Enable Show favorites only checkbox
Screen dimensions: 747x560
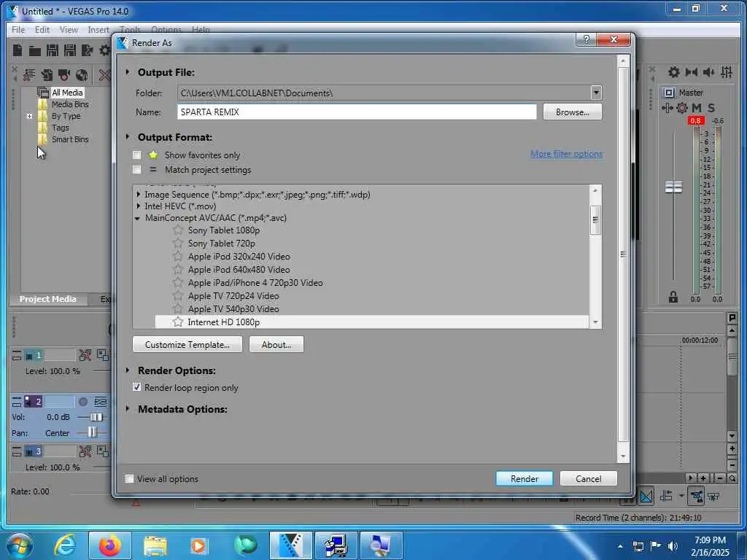point(136,155)
